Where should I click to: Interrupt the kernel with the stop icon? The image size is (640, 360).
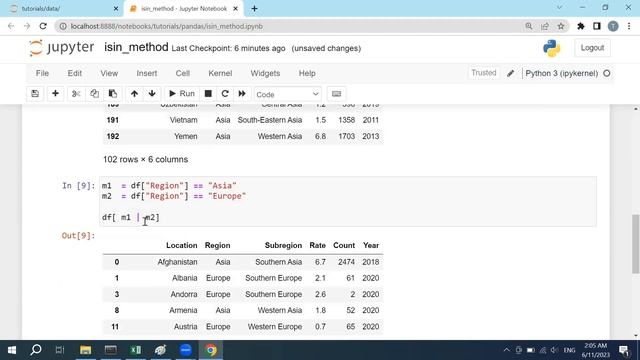[x=208, y=94]
